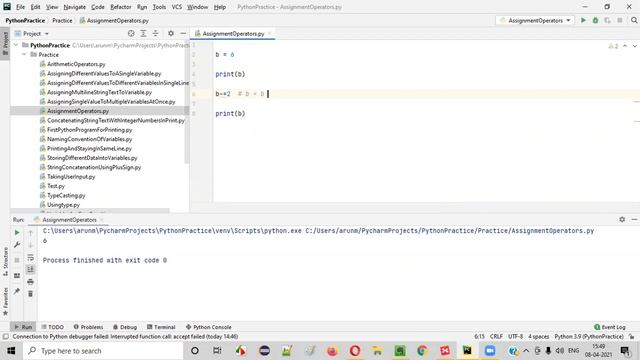
Task: Select Python 3.9 interpreter widget
Action: point(589,337)
